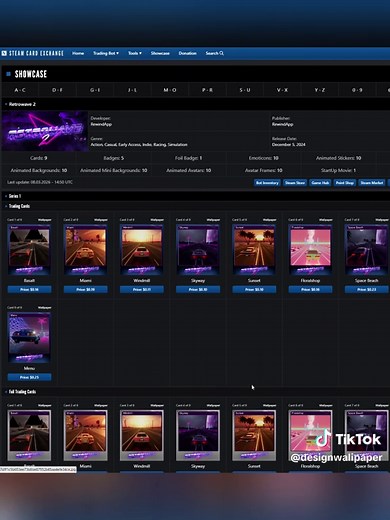This screenshot has width=390, height=520.
Task: Click the Steam Market button
Action: 372,183
